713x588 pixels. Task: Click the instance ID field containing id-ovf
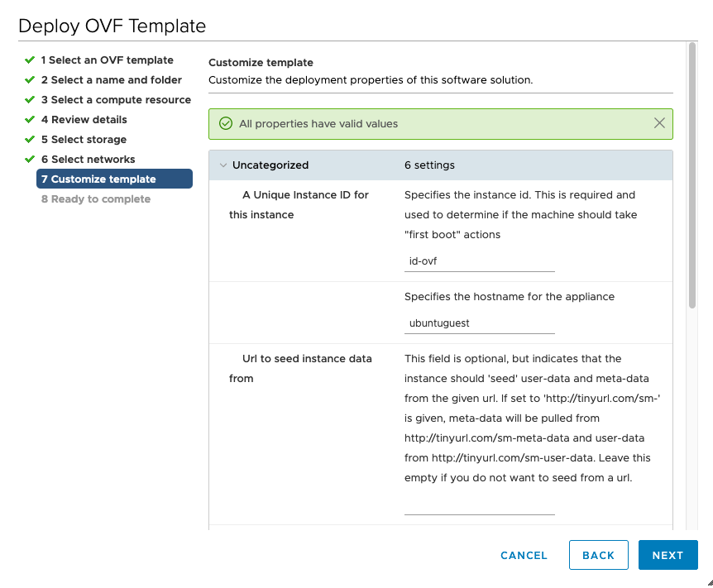(479, 261)
